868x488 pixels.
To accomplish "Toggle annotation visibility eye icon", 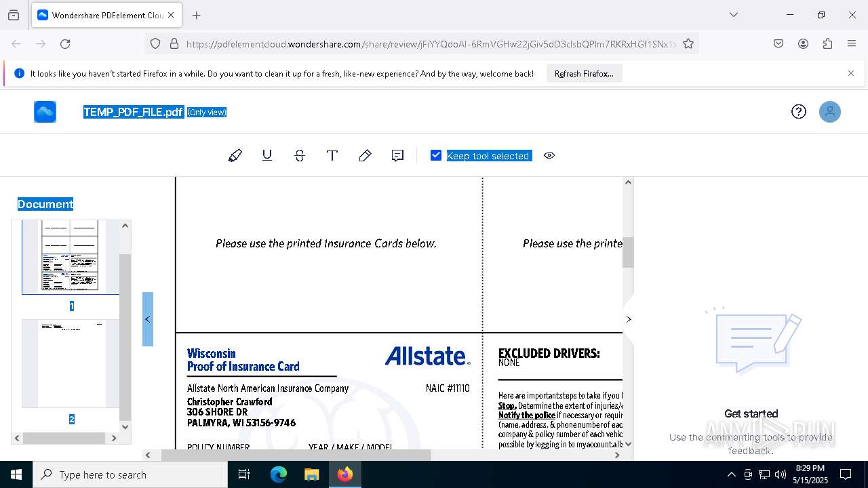I will tap(549, 156).
